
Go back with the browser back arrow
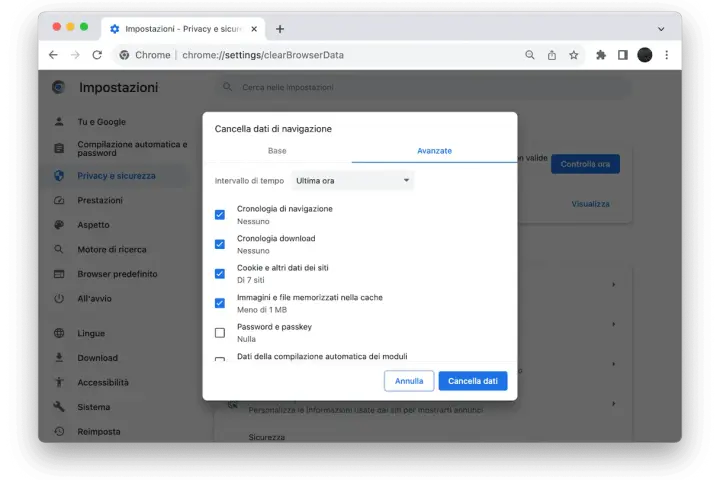53,55
